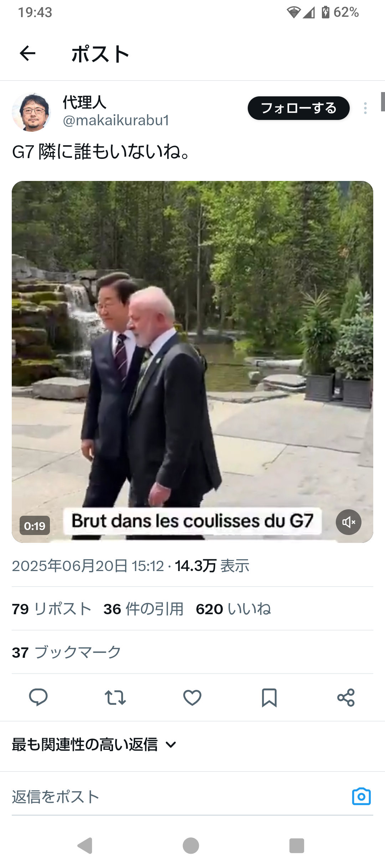
Task: Open the three-dot post options menu
Action: (365, 108)
